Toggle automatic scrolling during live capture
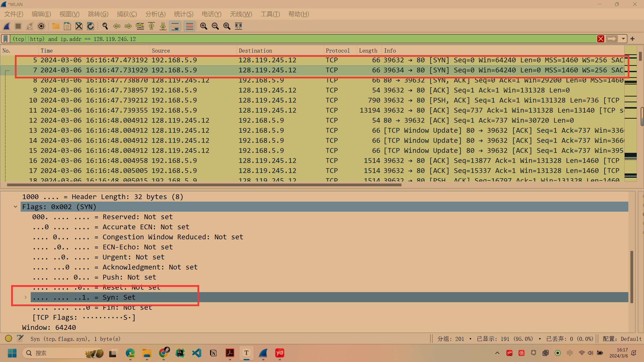This screenshot has height=362, width=644. 175,26
